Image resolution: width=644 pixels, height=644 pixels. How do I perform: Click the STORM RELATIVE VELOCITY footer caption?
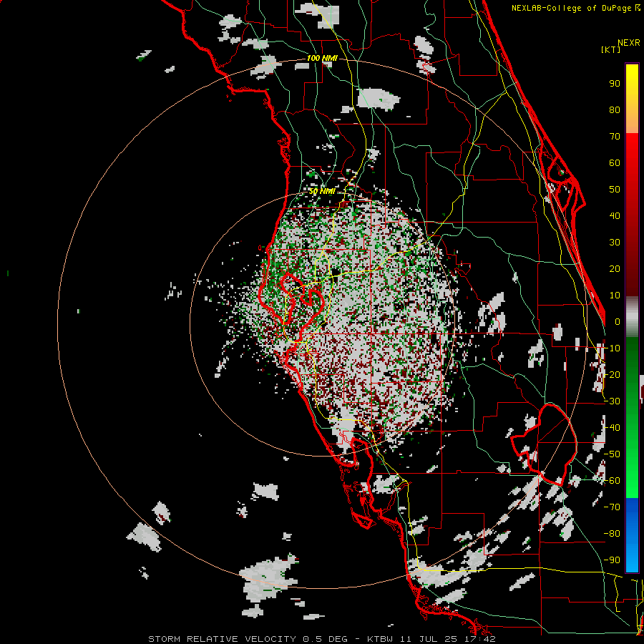click(x=322, y=639)
